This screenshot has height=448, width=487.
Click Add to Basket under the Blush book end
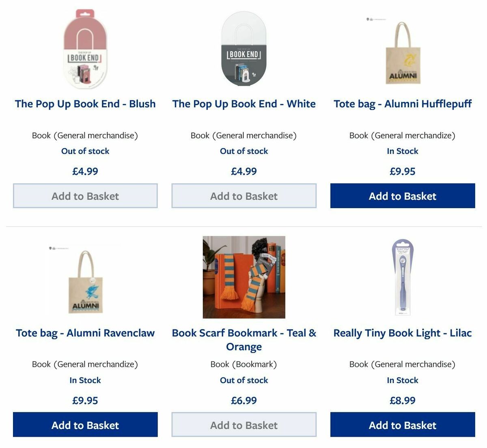[x=85, y=196]
